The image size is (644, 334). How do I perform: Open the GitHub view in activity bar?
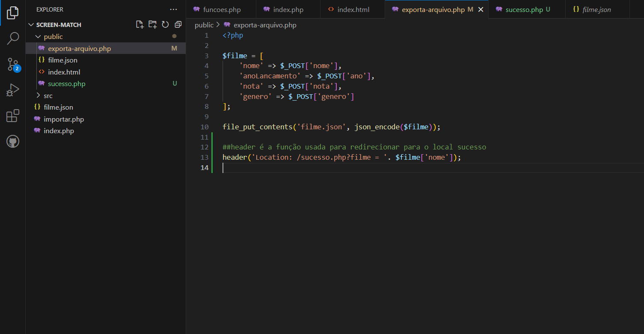(x=13, y=142)
